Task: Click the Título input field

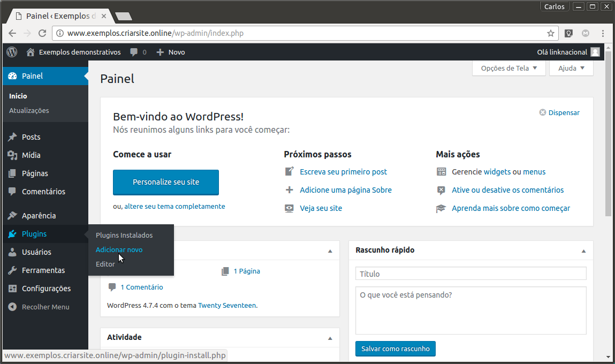Action: coord(470,274)
